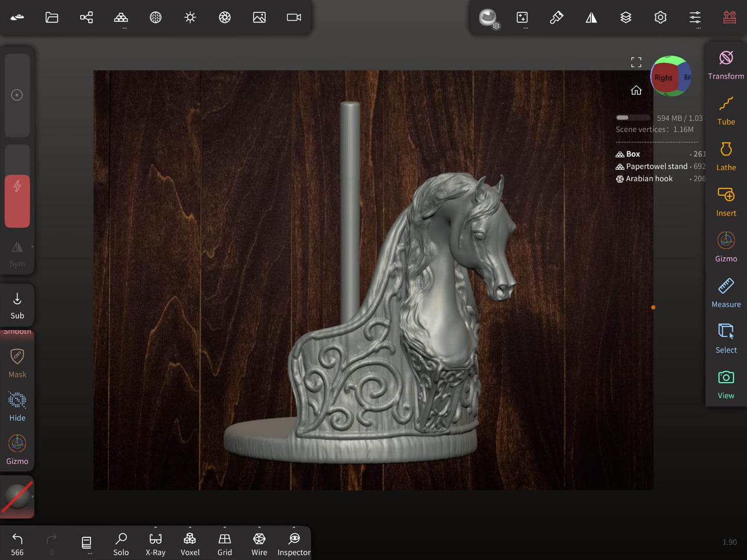Enable Wire display at the bottom
The width and height of the screenshot is (747, 560).
259,542
